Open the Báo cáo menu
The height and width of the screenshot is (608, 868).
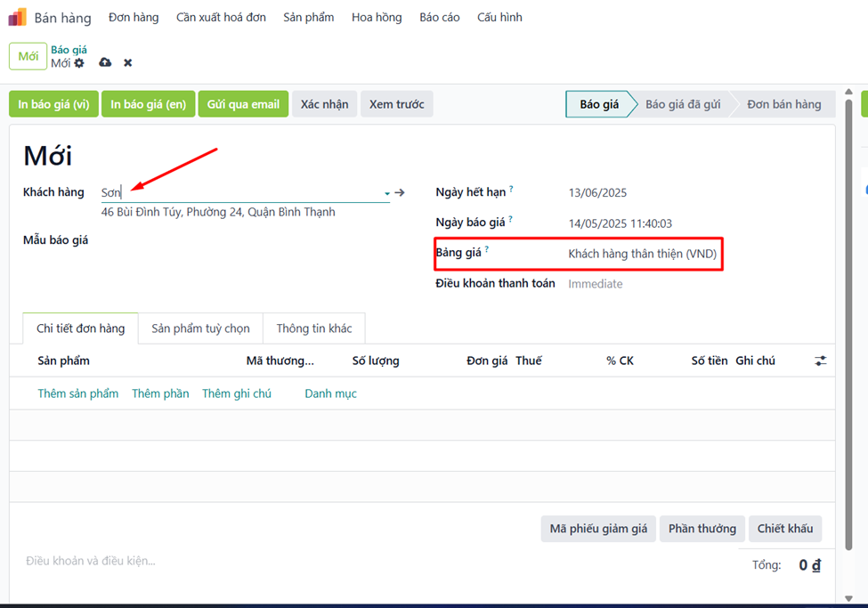tap(440, 18)
